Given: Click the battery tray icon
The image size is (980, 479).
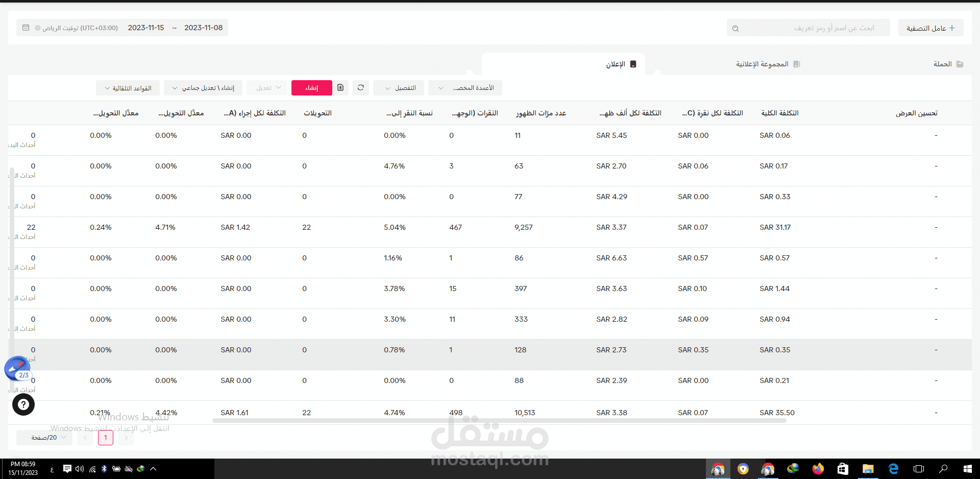Looking at the screenshot, I should click(x=116, y=469).
